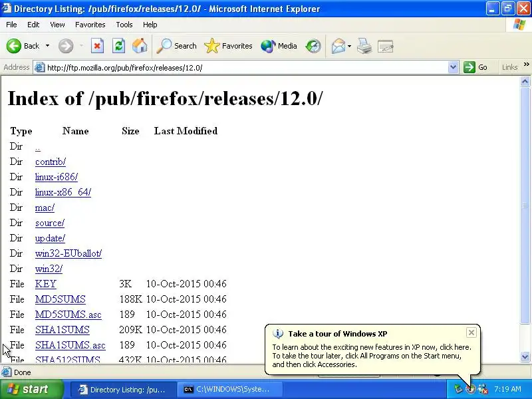Click the network connection tray icon with red X
The width and height of the screenshot is (532, 399).
[483, 389]
